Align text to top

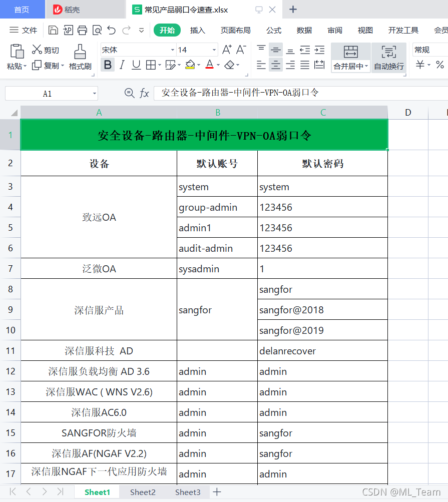pyautogui.click(x=261, y=49)
